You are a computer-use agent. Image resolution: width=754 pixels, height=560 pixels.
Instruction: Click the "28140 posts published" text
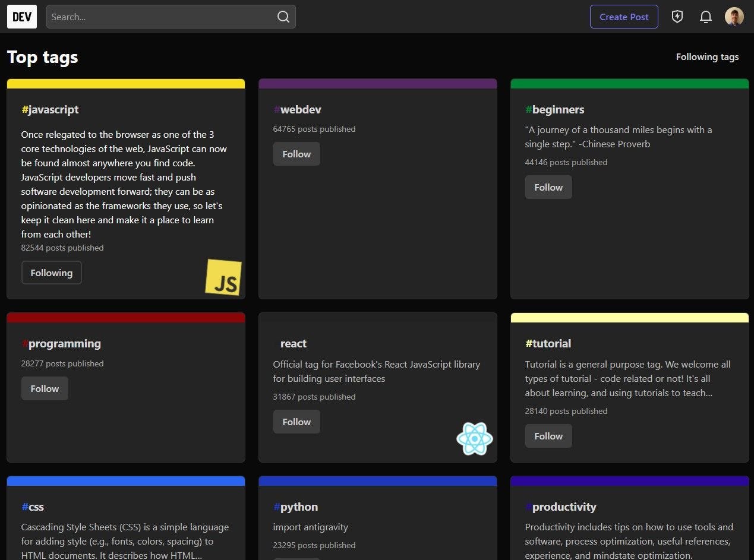coord(566,411)
